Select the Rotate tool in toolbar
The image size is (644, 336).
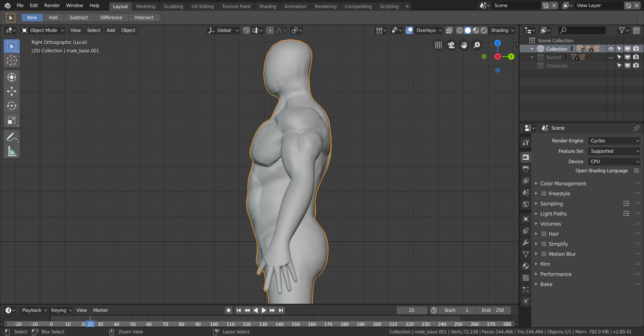[x=12, y=106]
